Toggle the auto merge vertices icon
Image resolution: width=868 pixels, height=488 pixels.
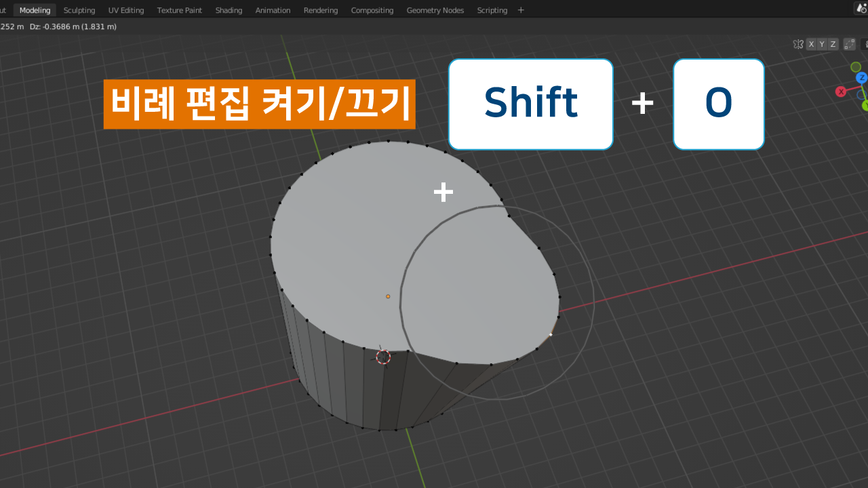click(x=848, y=44)
